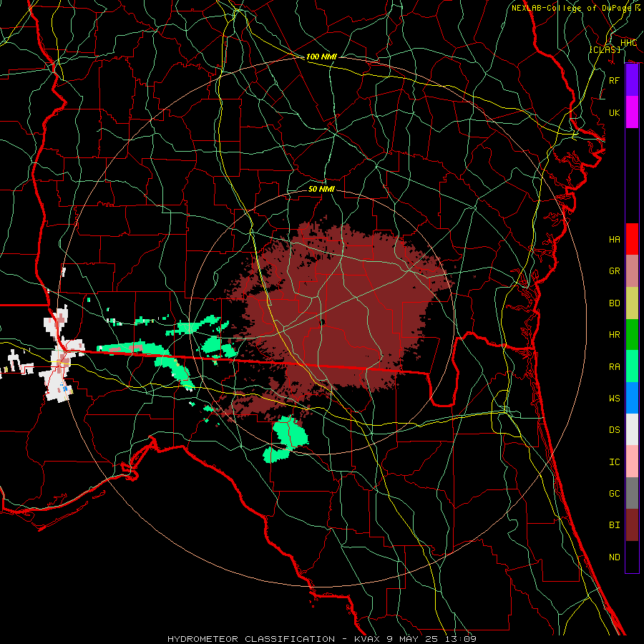The image size is (644, 644).
Task: Click the BI legend label
Action: click(x=615, y=525)
